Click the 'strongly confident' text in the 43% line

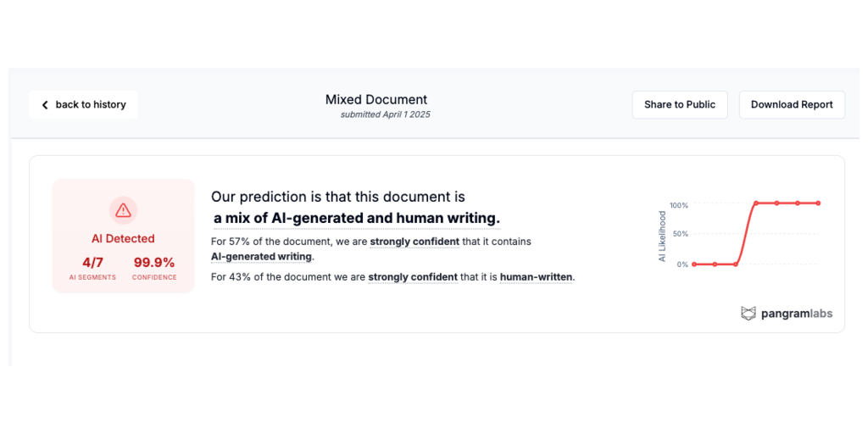[x=413, y=276]
